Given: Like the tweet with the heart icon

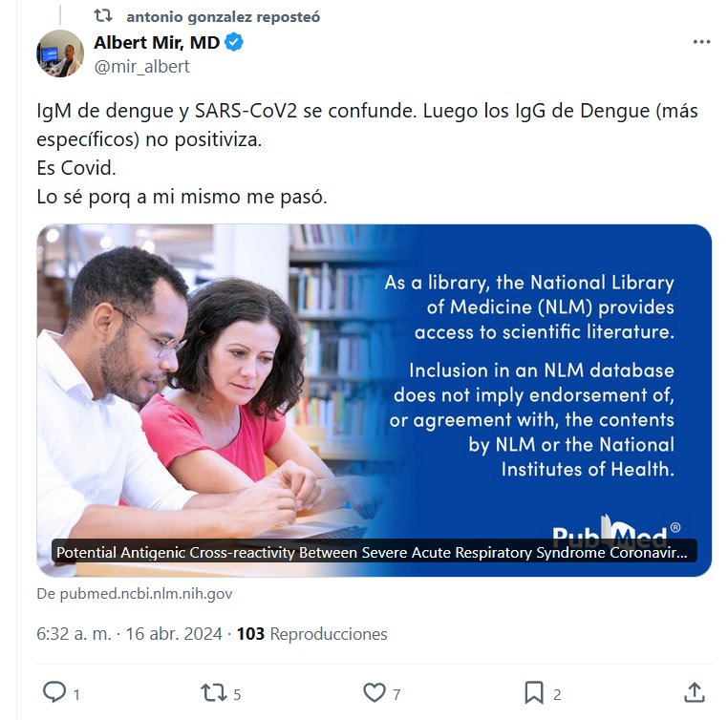Looking at the screenshot, I should [375, 692].
